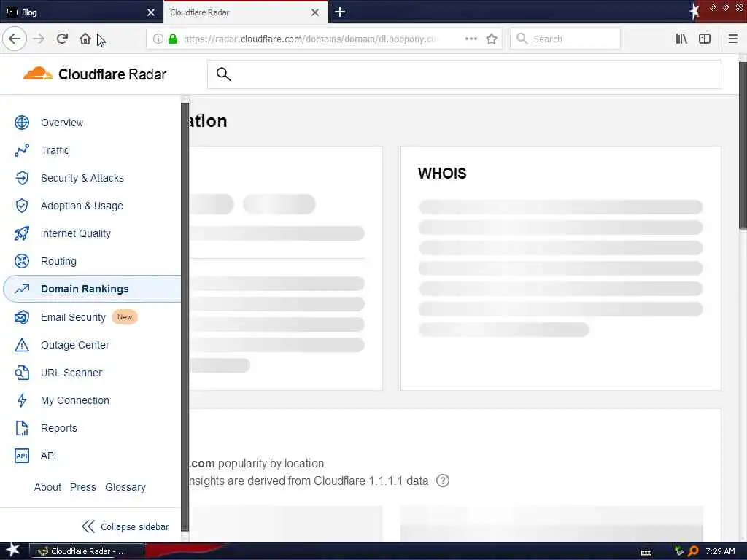747x560 pixels.
Task: Close the Blog tab
Action: click(151, 12)
